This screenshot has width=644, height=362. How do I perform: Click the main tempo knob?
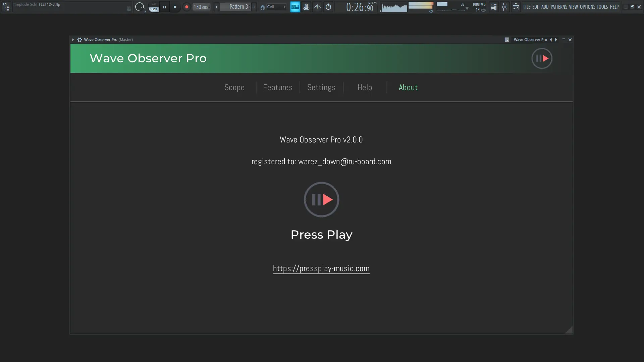pos(139,7)
